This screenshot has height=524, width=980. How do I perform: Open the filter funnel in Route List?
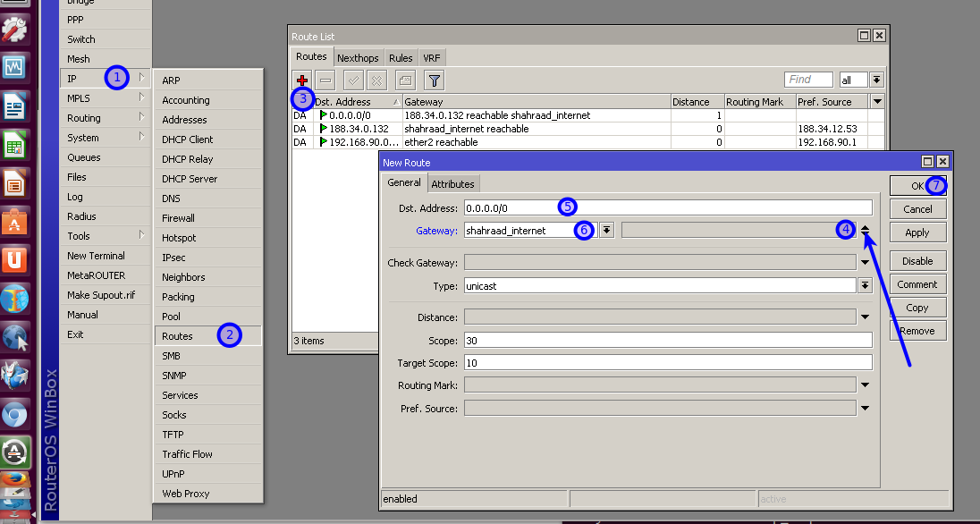tap(434, 80)
